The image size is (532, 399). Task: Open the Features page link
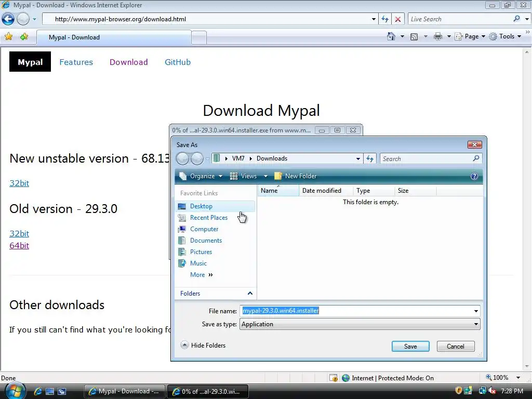76,62
